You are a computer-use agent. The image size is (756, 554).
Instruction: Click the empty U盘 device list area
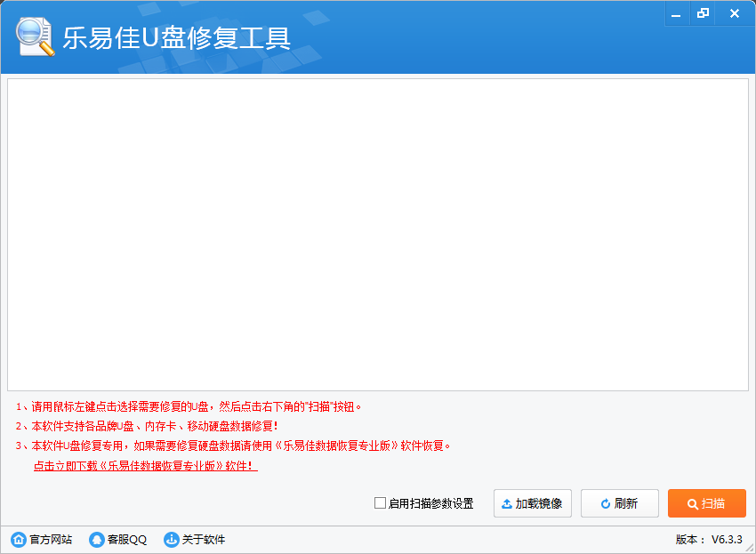click(378, 235)
